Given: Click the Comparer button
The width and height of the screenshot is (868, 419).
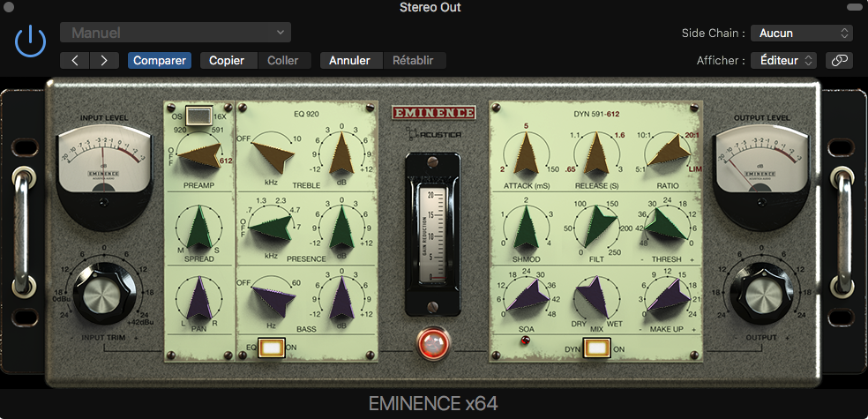Looking at the screenshot, I should tap(160, 60).
